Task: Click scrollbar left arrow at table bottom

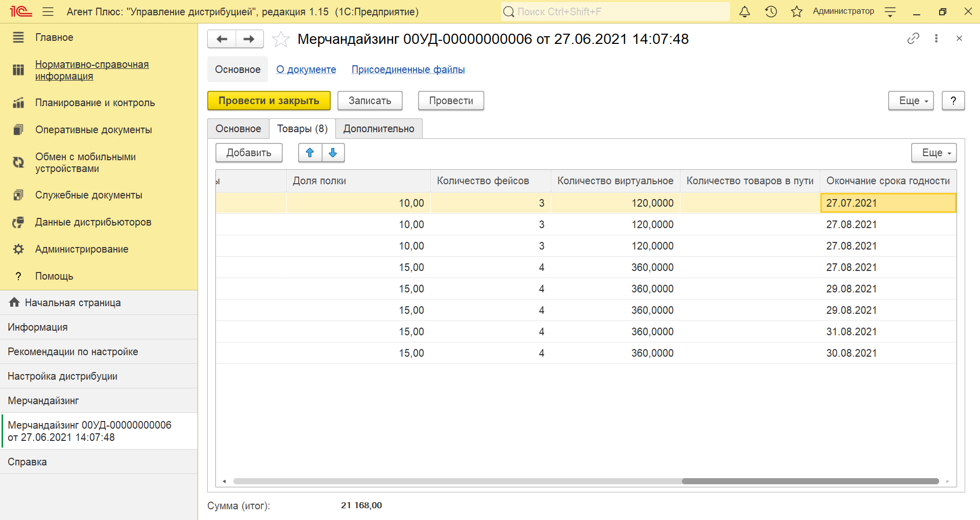Action: pos(224,481)
